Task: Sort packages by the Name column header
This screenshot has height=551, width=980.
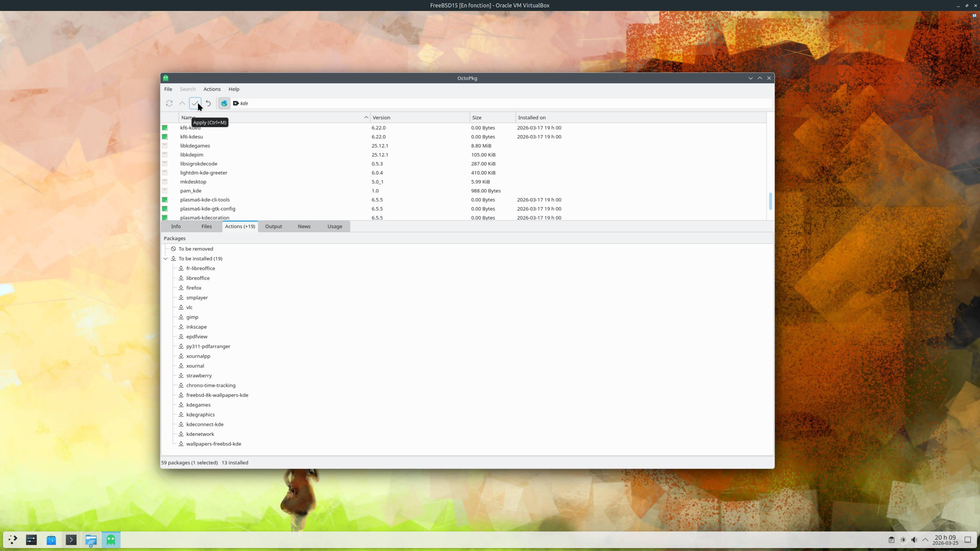Action: pyautogui.click(x=274, y=118)
